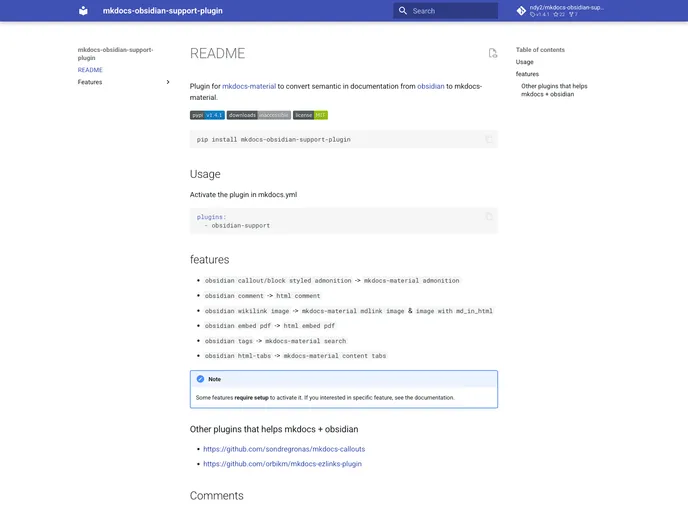688x512 pixels.
Task: Focus the Search input field
Action: click(445, 11)
